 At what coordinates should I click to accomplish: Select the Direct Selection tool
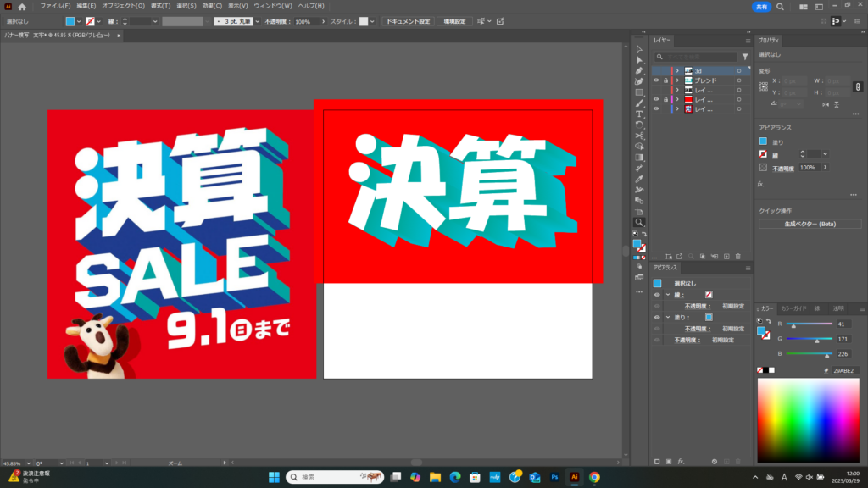click(639, 60)
